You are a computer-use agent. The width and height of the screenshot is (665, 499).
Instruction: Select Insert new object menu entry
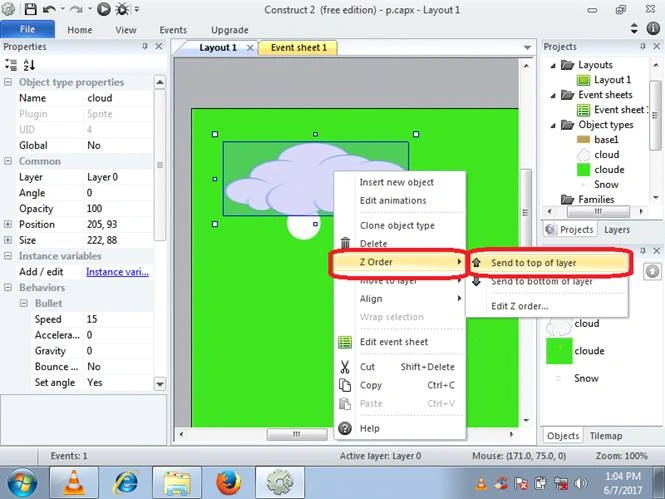(x=397, y=182)
